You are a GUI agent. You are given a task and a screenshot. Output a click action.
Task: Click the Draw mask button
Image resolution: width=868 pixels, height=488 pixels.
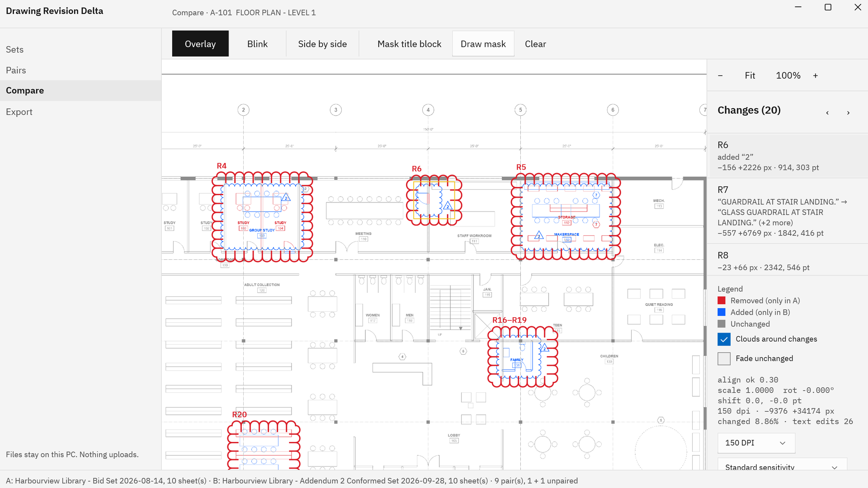483,44
